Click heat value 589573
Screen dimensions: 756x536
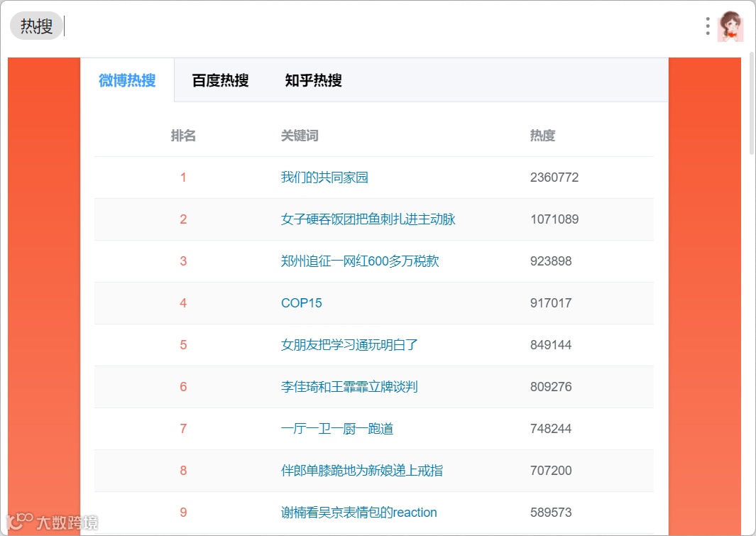click(x=551, y=513)
